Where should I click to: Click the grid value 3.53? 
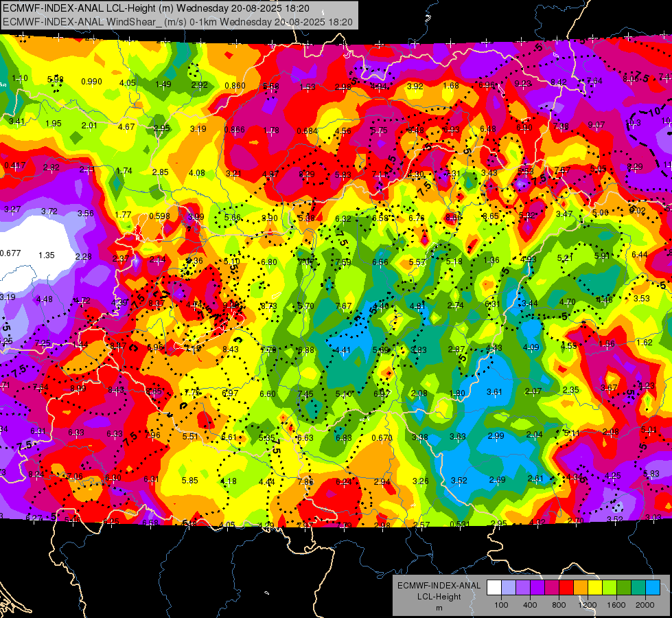click(642, 298)
